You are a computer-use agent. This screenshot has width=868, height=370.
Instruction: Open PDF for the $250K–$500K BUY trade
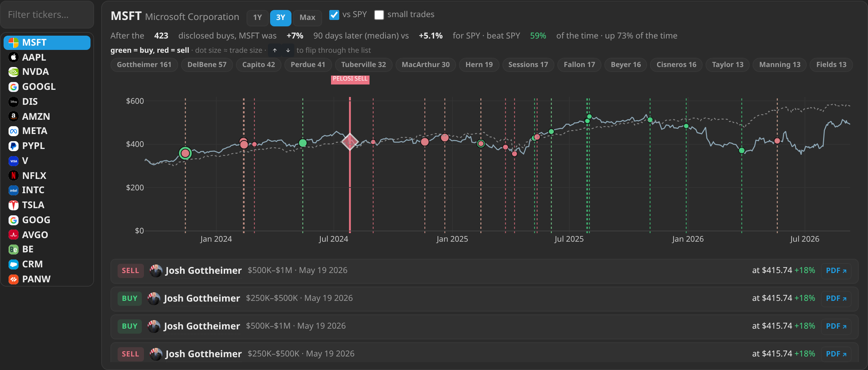point(836,298)
